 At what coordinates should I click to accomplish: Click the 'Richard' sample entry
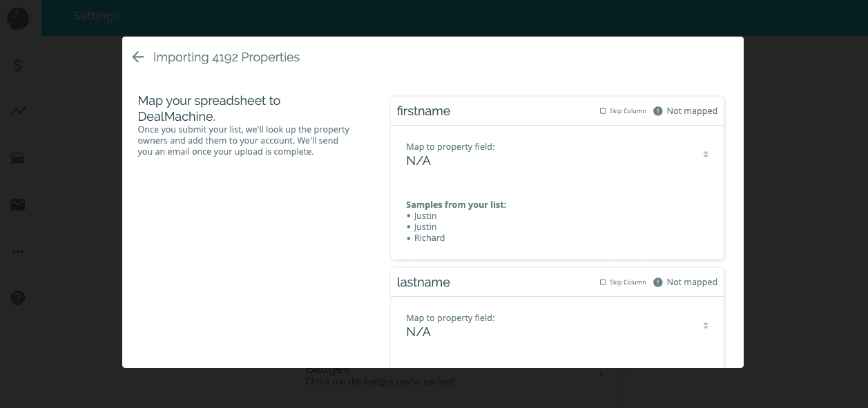(x=430, y=238)
